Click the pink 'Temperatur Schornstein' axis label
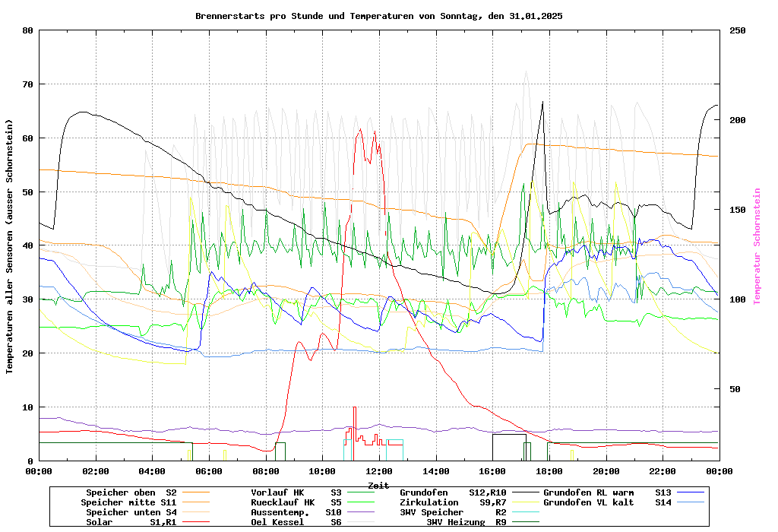The image size is (778, 532). coord(757,246)
